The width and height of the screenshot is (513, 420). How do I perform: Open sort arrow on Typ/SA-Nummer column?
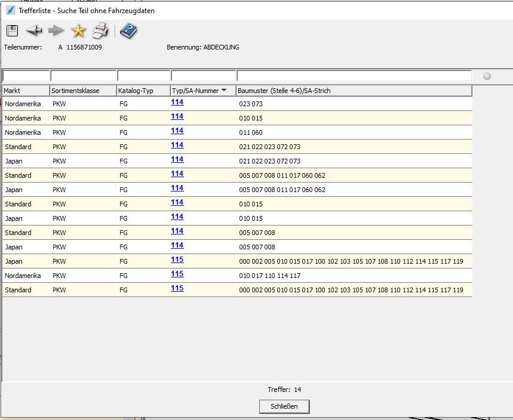224,90
